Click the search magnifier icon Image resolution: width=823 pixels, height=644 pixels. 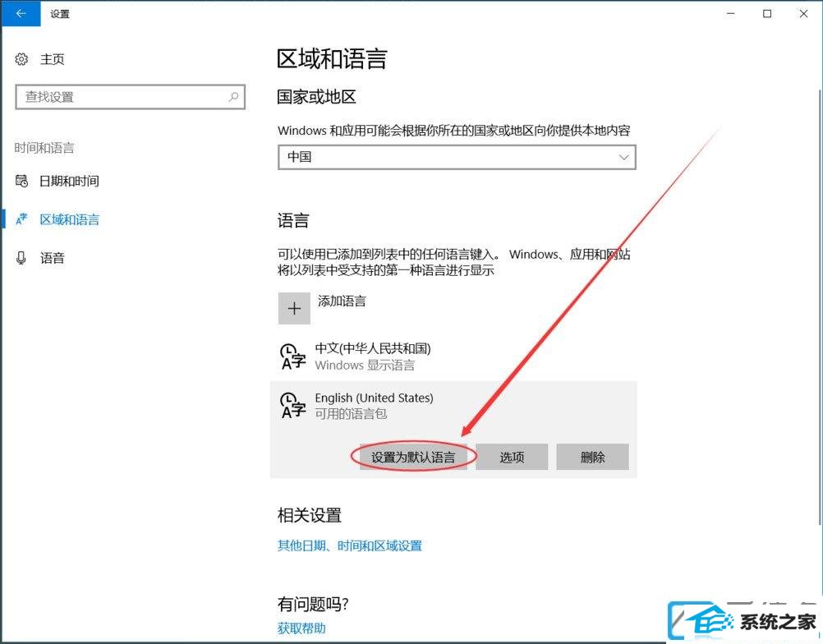click(233, 97)
